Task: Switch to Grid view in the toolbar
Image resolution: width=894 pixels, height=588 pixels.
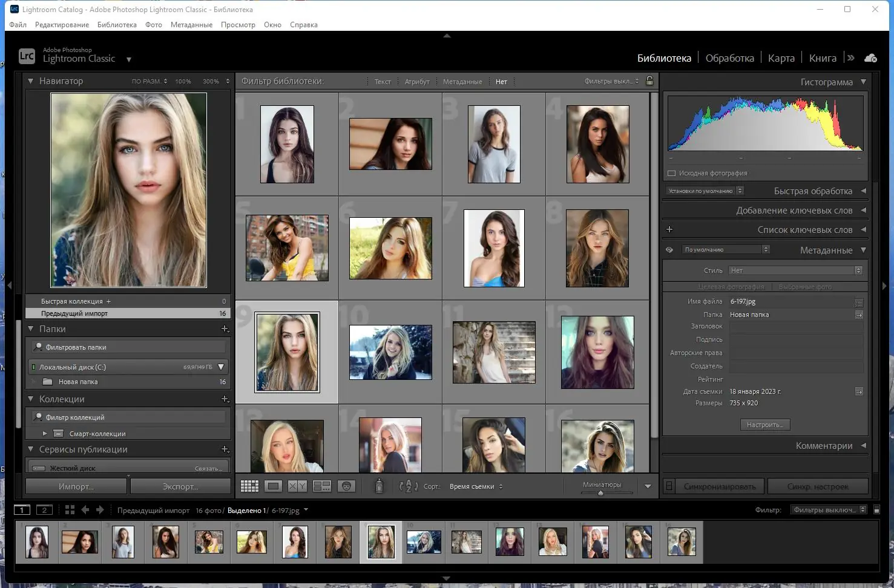Action: (249, 486)
